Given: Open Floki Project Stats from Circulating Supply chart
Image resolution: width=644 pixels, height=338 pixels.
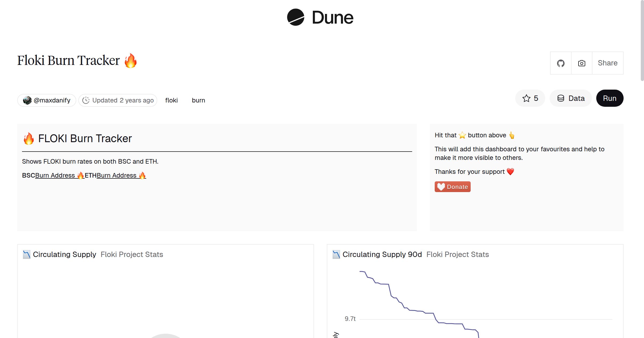Looking at the screenshot, I should (132, 254).
